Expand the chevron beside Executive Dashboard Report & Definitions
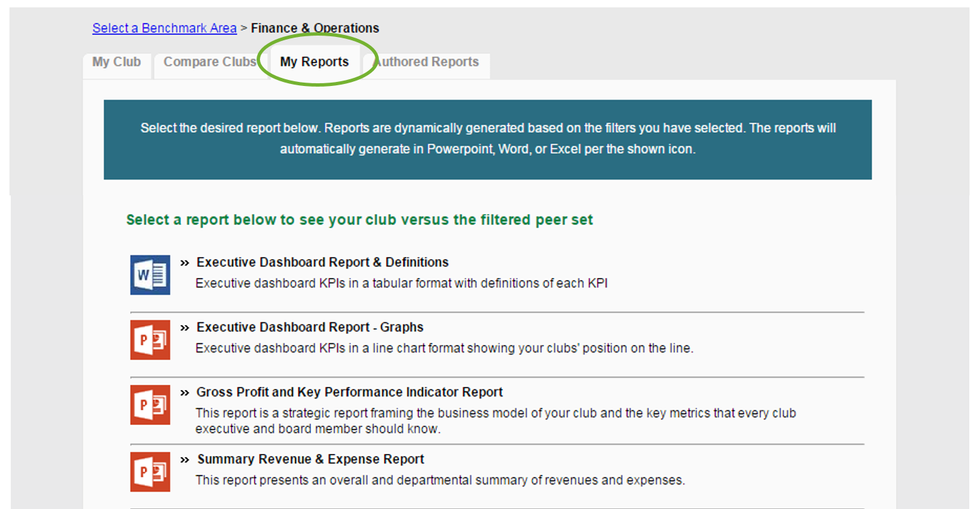Image resolution: width=980 pixels, height=509 pixels. (184, 262)
